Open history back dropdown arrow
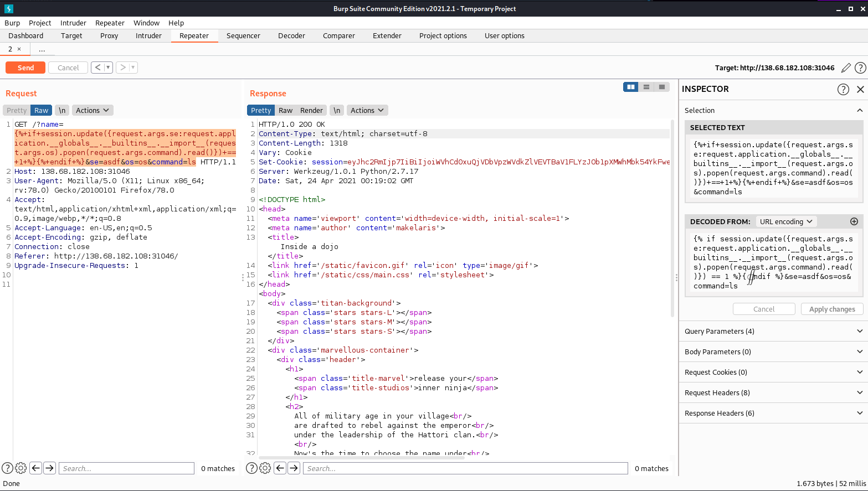 [109, 68]
